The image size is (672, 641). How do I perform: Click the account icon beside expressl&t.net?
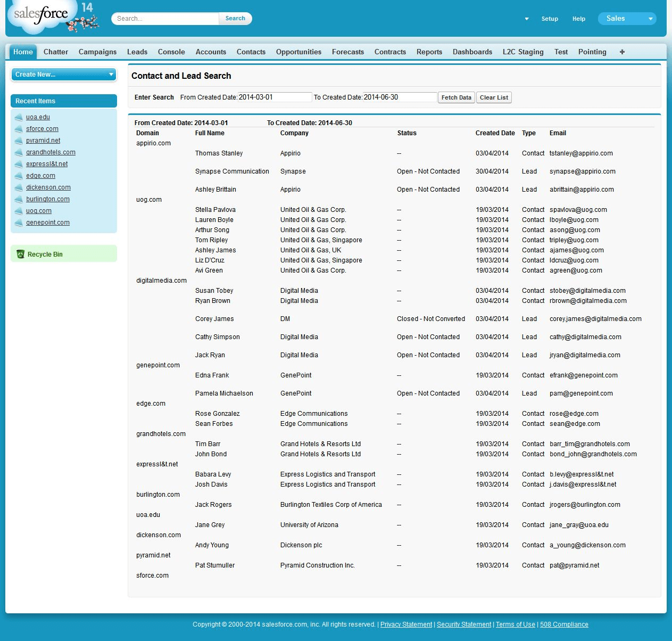click(19, 164)
